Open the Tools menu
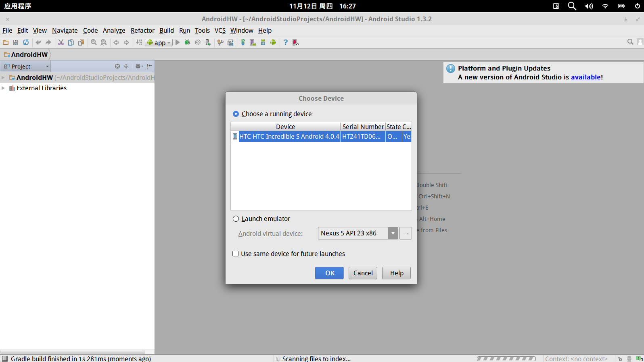 click(x=202, y=31)
